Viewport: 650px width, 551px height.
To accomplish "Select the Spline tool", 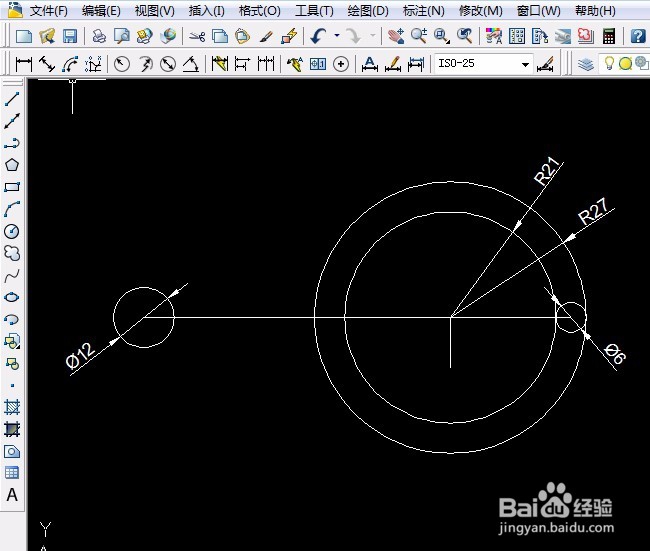I will coord(12,275).
